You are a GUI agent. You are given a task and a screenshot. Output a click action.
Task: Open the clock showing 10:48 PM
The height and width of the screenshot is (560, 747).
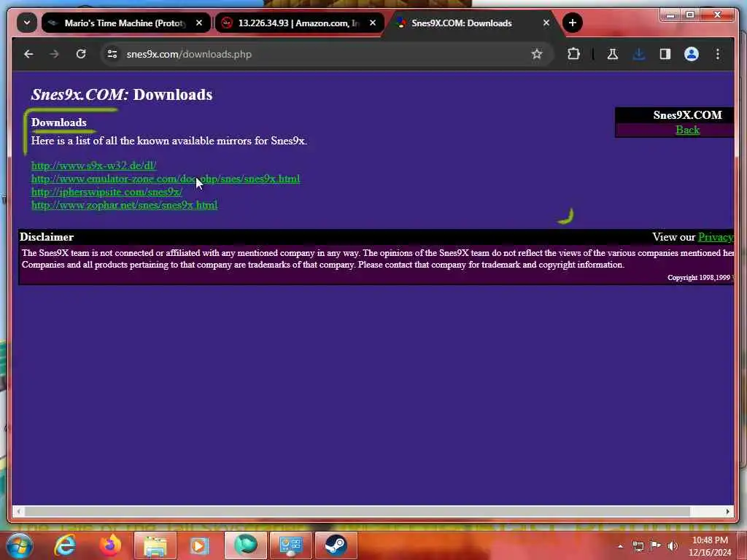710,546
